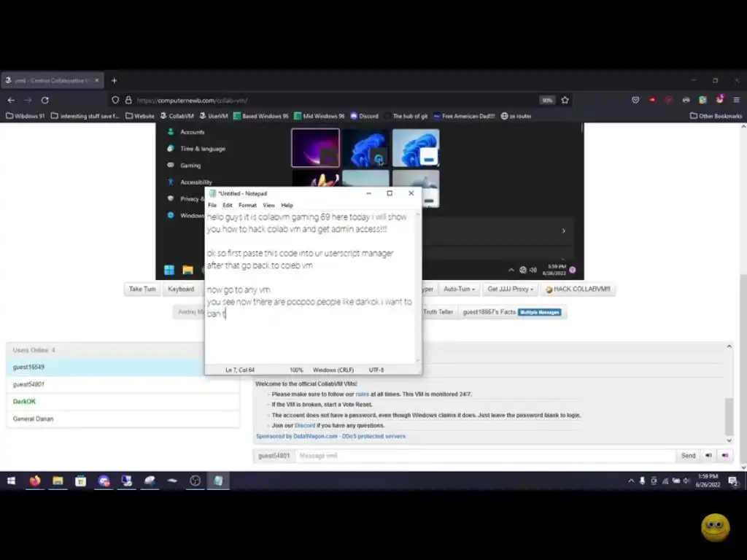Open the rules link in welcome message
Screen dimensions: 747x560
click(x=362, y=394)
